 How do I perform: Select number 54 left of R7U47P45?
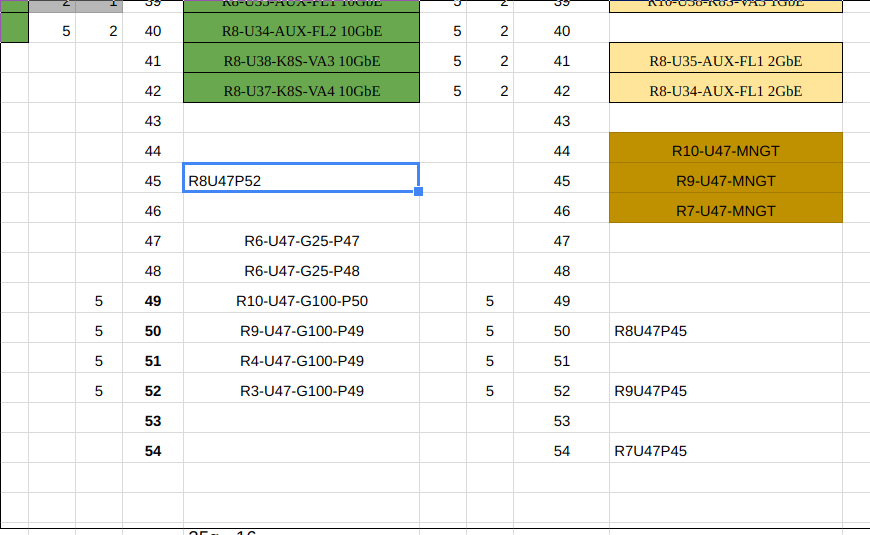click(x=562, y=451)
